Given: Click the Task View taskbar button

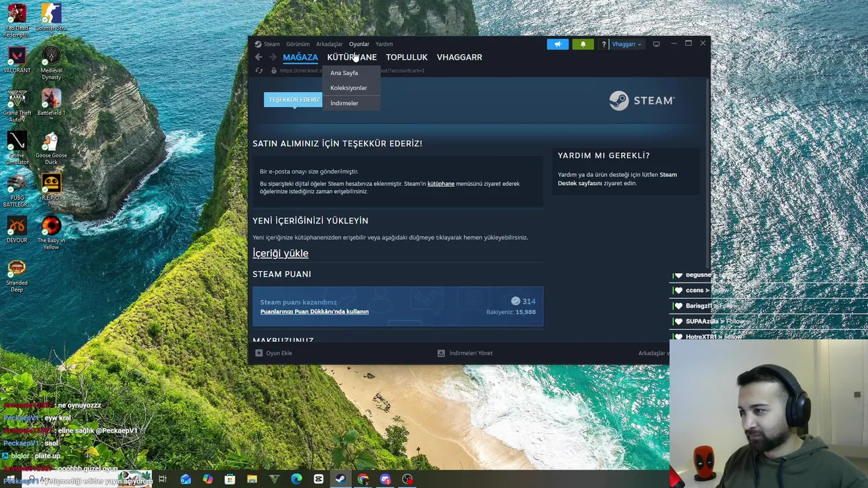Looking at the screenshot, I should pos(163,479).
